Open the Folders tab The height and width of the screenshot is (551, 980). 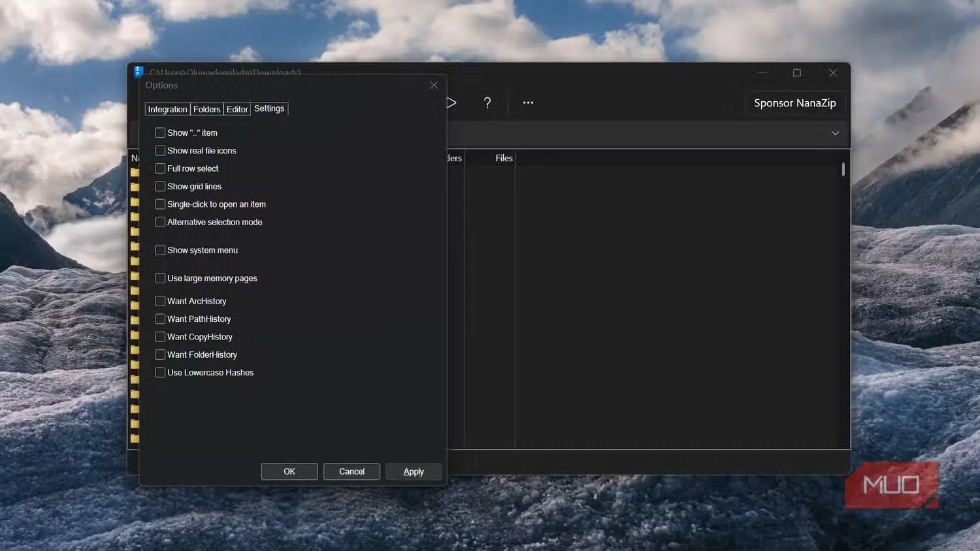206,109
